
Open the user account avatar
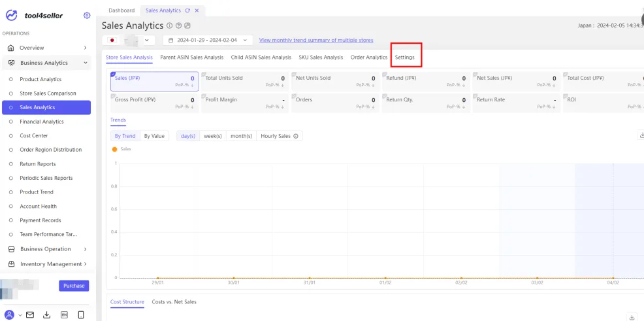pos(10,315)
